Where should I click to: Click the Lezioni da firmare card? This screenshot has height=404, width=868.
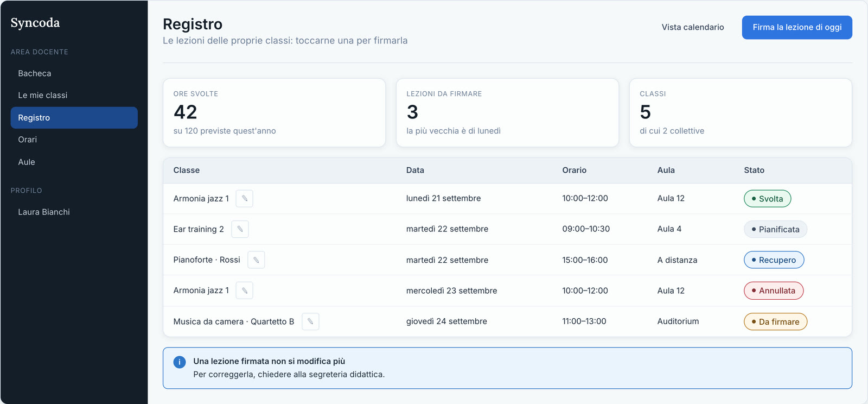pos(508,113)
